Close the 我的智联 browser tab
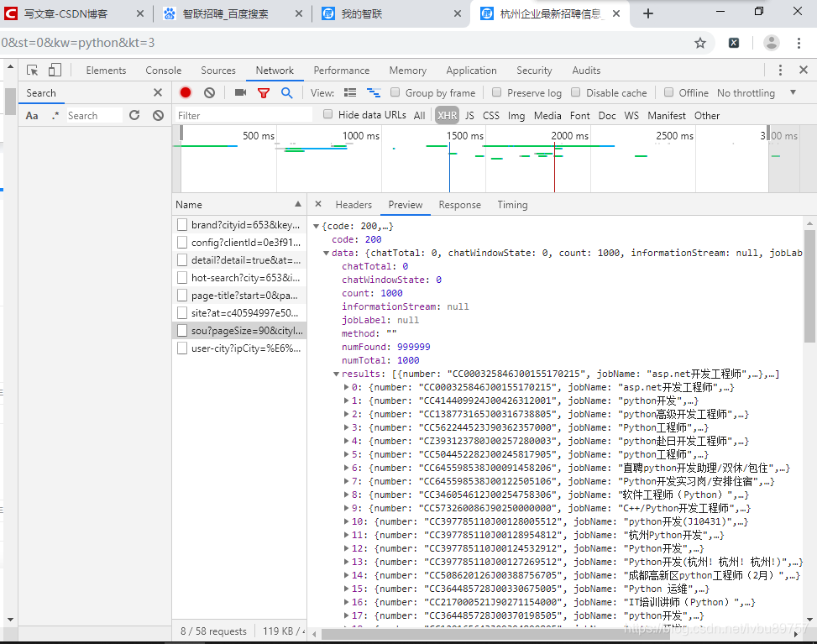Viewport: 817px width, 644px height. pyautogui.click(x=458, y=13)
